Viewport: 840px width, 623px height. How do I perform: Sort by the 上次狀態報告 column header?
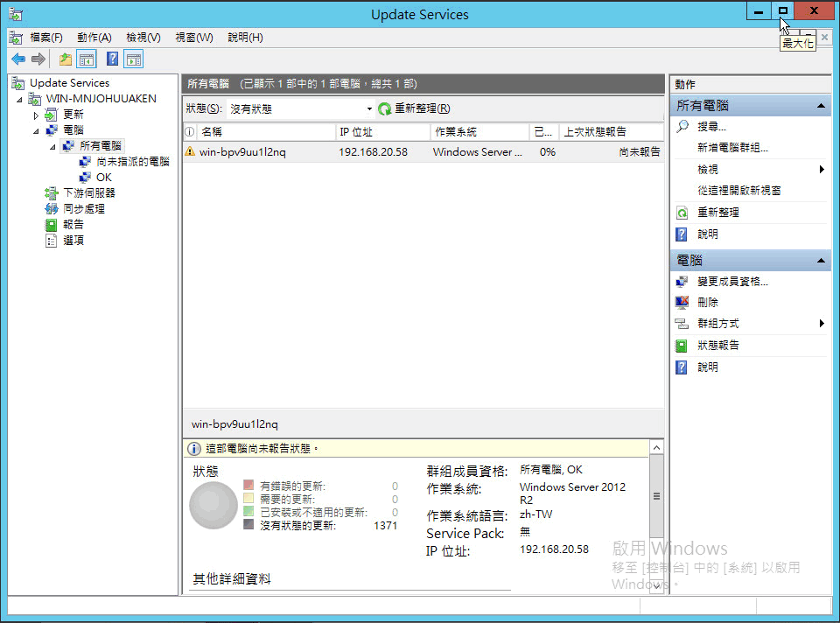tap(612, 132)
